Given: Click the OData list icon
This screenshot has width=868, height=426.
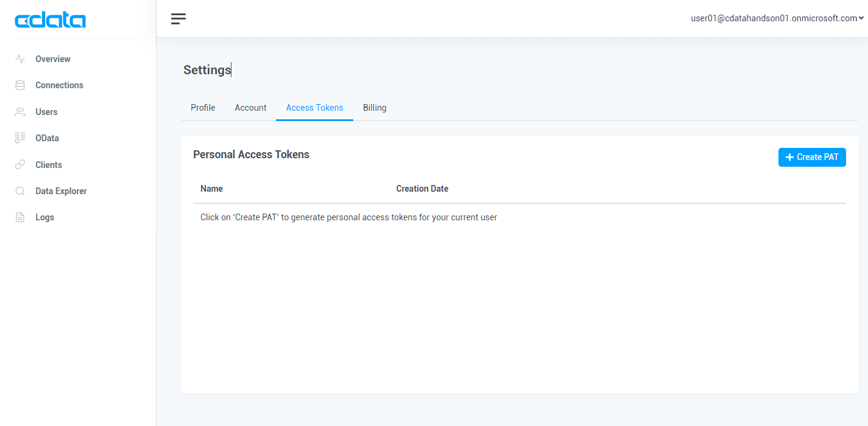Looking at the screenshot, I should coord(20,138).
